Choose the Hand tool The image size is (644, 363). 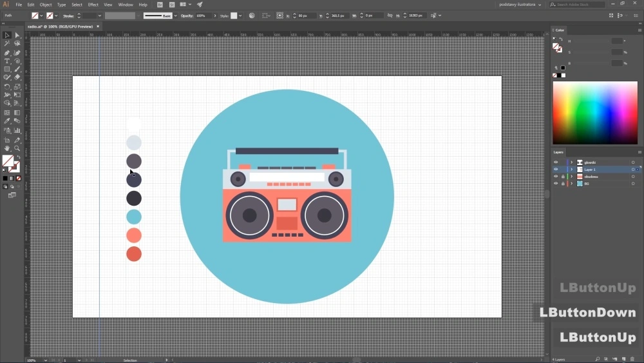point(7,148)
